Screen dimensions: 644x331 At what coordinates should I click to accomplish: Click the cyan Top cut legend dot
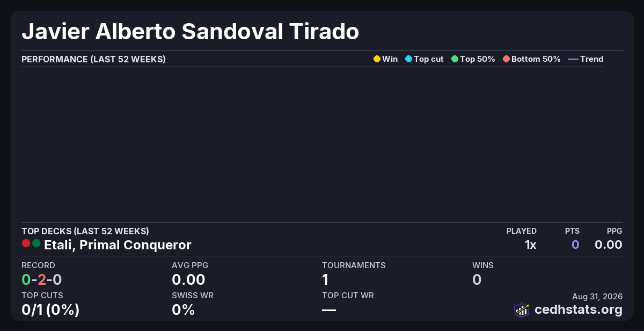pyautogui.click(x=408, y=59)
